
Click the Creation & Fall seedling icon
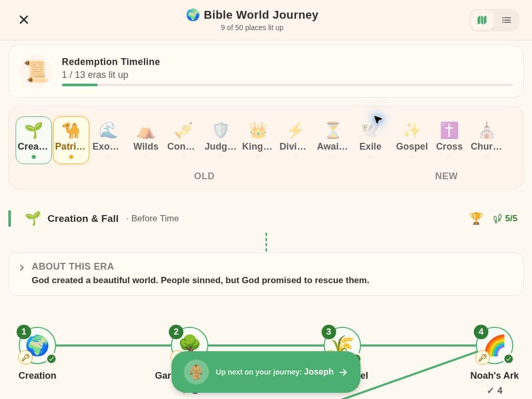click(33, 218)
